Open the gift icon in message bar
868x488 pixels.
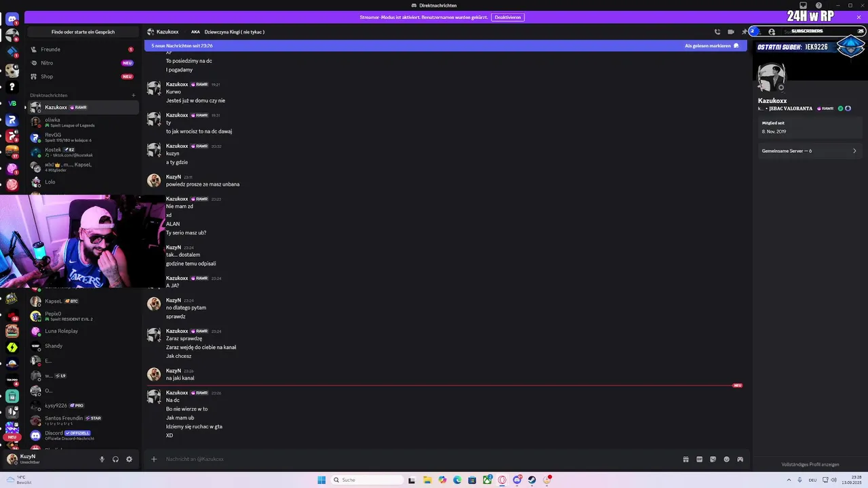686,460
